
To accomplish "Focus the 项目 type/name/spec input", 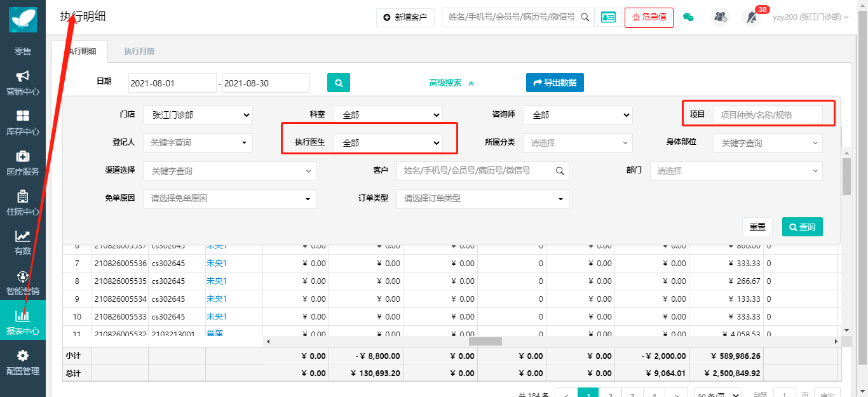I will 768,115.
